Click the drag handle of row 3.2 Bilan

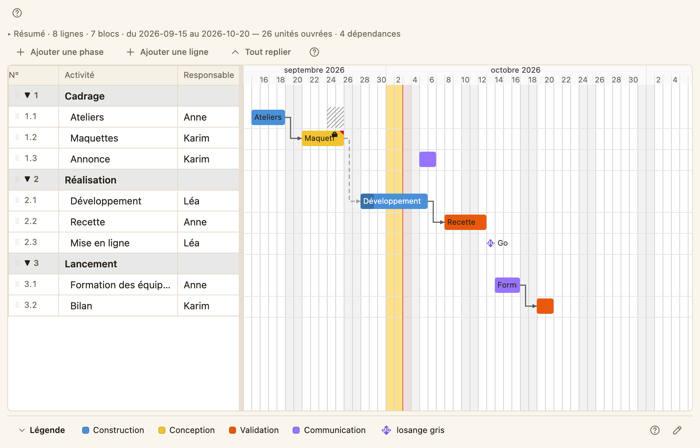tap(17, 305)
